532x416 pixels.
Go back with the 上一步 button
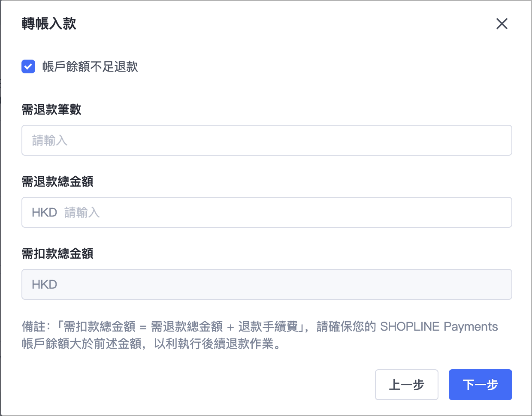[x=407, y=385]
